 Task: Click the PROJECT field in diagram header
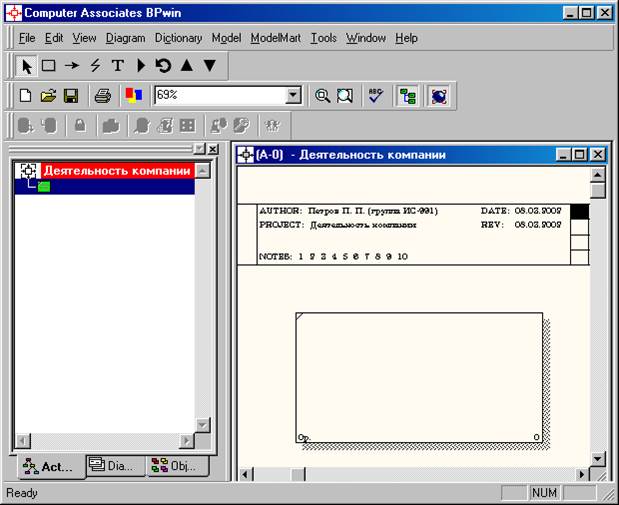pos(338,225)
